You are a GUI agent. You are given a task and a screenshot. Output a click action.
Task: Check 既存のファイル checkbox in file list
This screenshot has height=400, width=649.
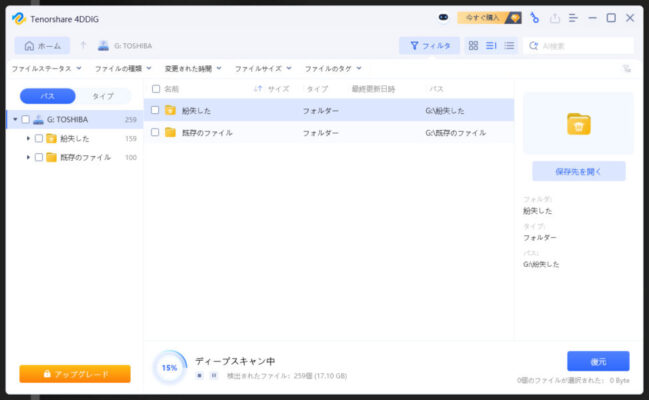[x=155, y=131]
